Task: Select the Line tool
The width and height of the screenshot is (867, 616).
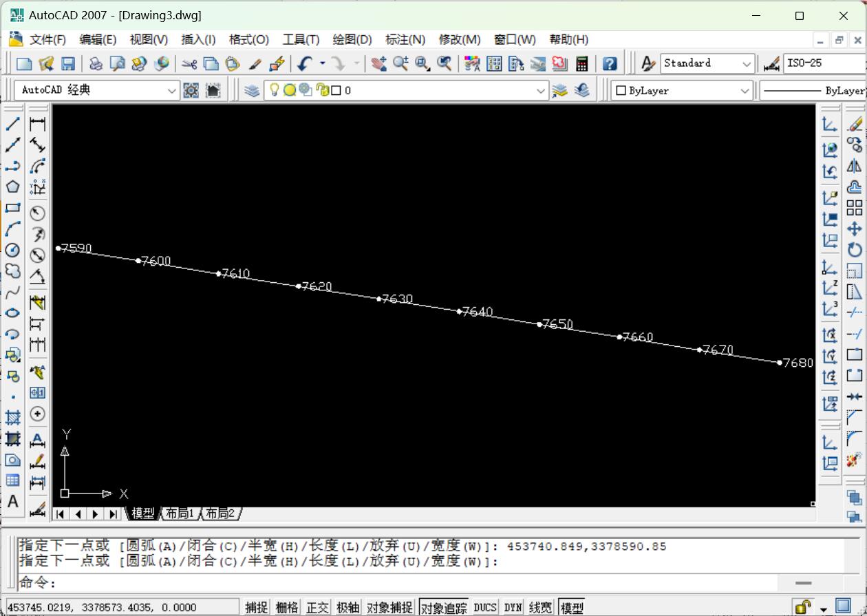Action: tap(12, 125)
